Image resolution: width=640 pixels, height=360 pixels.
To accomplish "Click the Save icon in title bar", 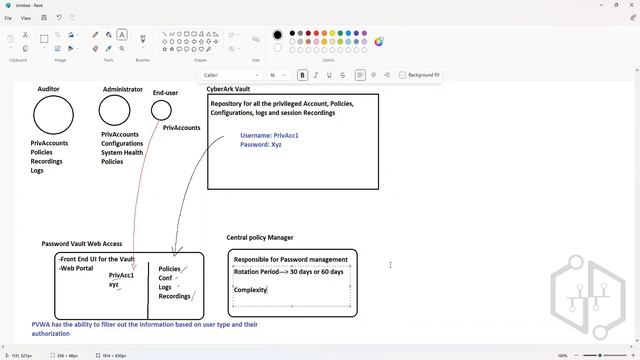I will pos(44,18).
